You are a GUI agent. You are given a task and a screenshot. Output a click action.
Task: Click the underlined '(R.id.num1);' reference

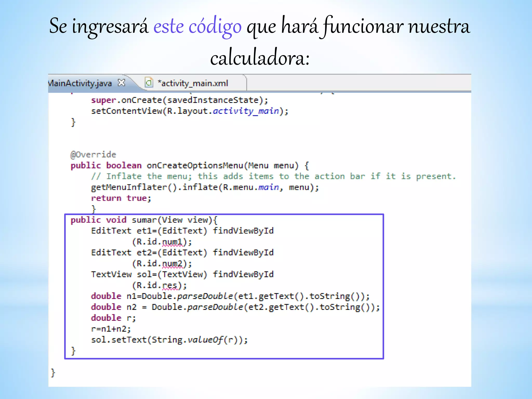[162, 242]
